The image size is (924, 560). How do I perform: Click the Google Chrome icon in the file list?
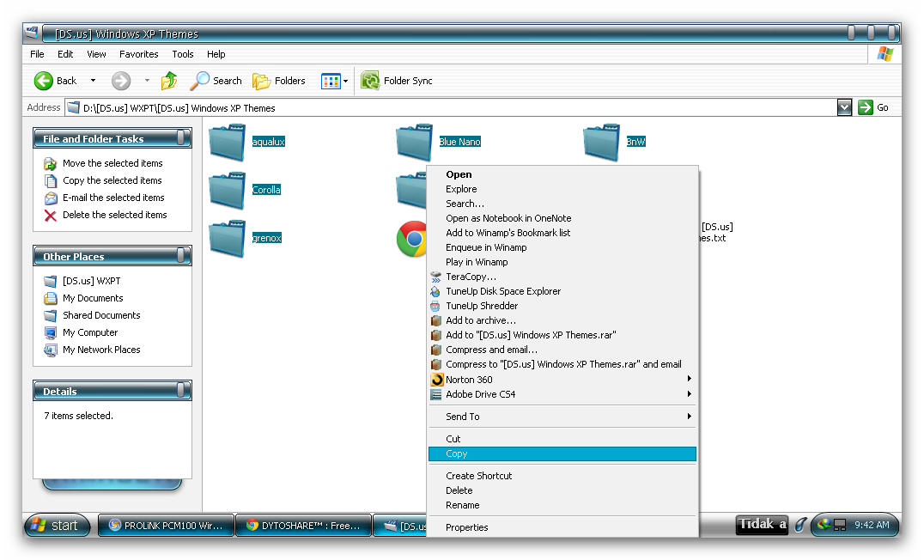coord(413,240)
